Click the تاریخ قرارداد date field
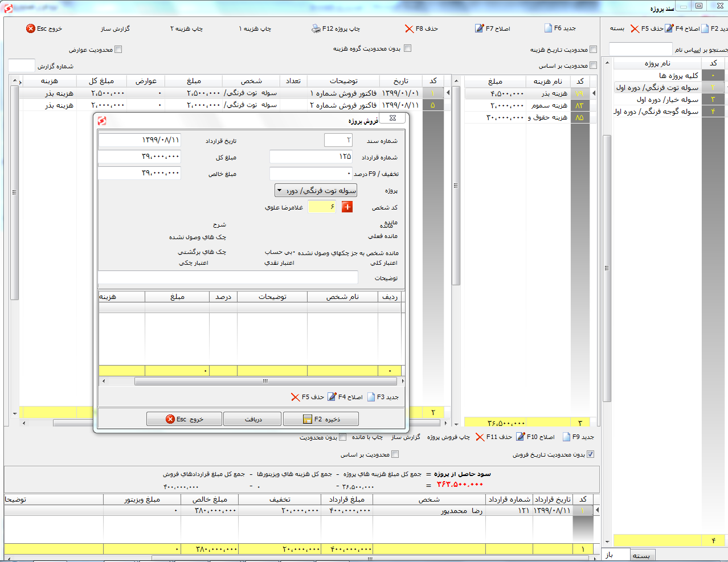Viewport: 728px width, 562px height. point(140,140)
